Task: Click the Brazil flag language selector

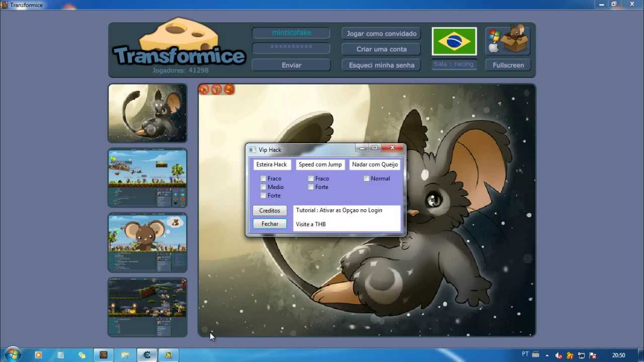Action: coord(454,41)
